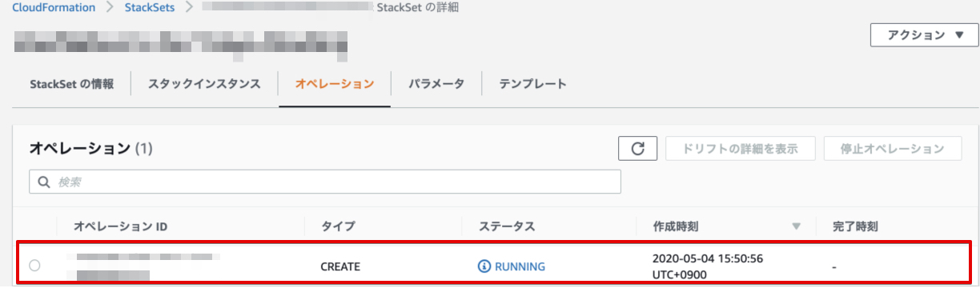The width and height of the screenshot is (980, 288).
Task: Sort by ステータス column header
Action: (x=506, y=226)
